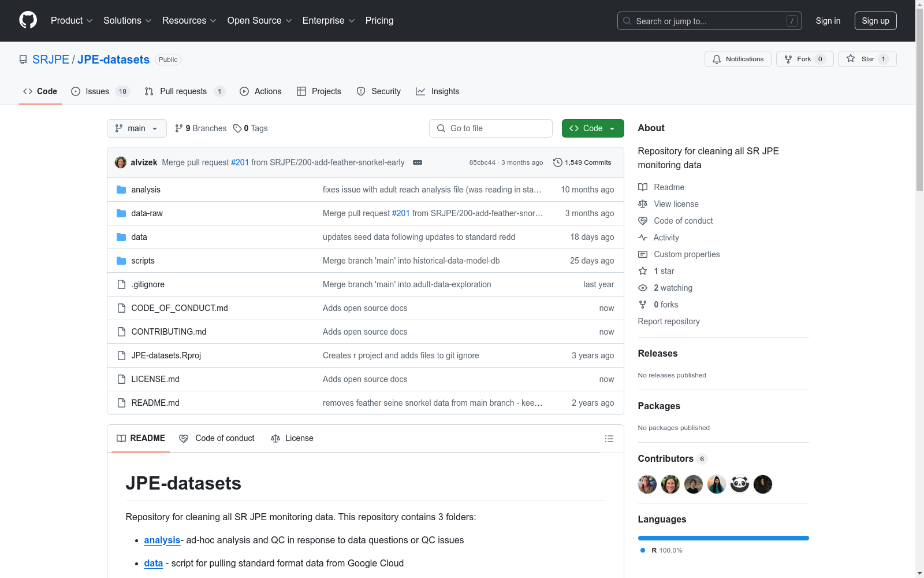The height and width of the screenshot is (578, 924).
Task: Click the branches icon next to 9 Branches
Action: click(179, 128)
